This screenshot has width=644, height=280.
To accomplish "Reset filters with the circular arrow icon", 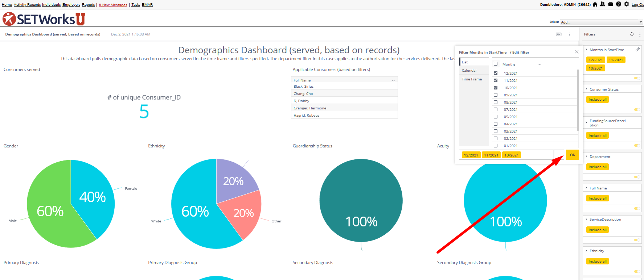I will point(632,34).
